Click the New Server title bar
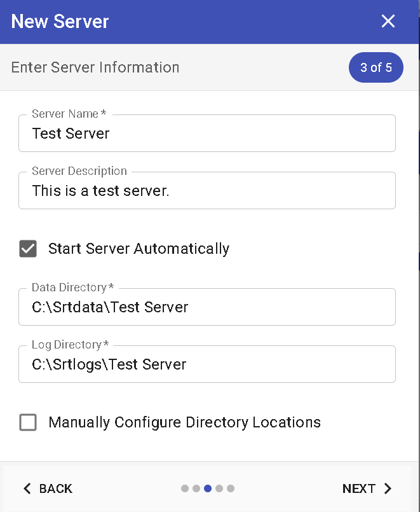The width and height of the screenshot is (420, 512). coord(59,21)
